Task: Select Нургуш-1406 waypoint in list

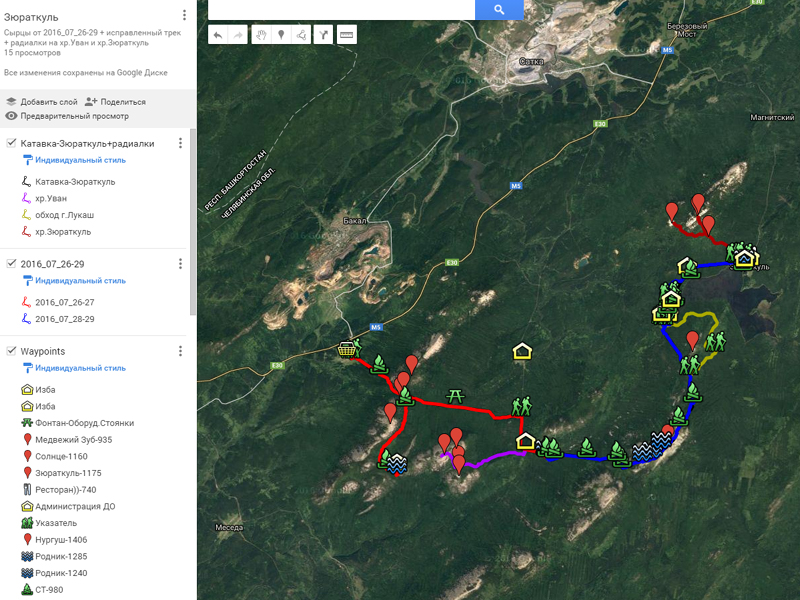Action: click(x=60, y=539)
